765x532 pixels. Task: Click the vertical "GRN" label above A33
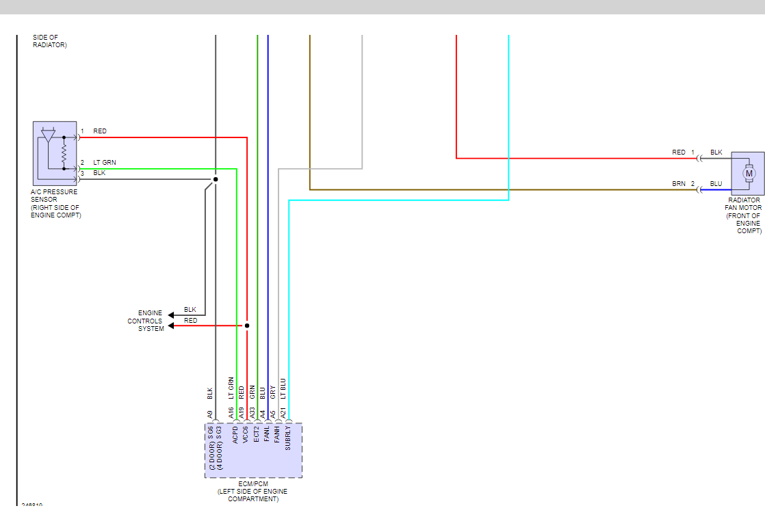pos(252,393)
